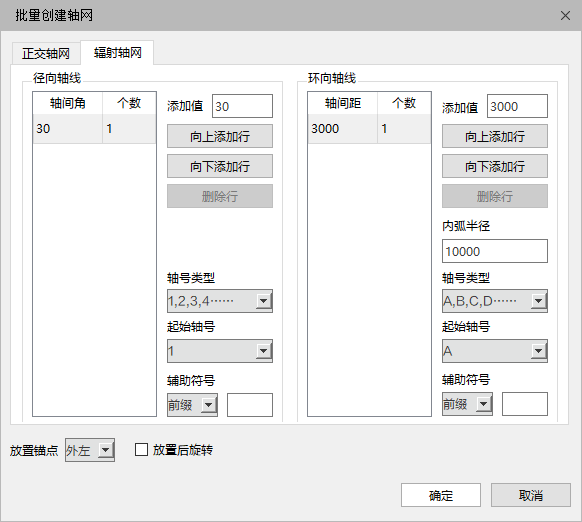Click 向上添加行 button in 环向轴线 group
The height and width of the screenshot is (522, 582).
tap(495, 136)
